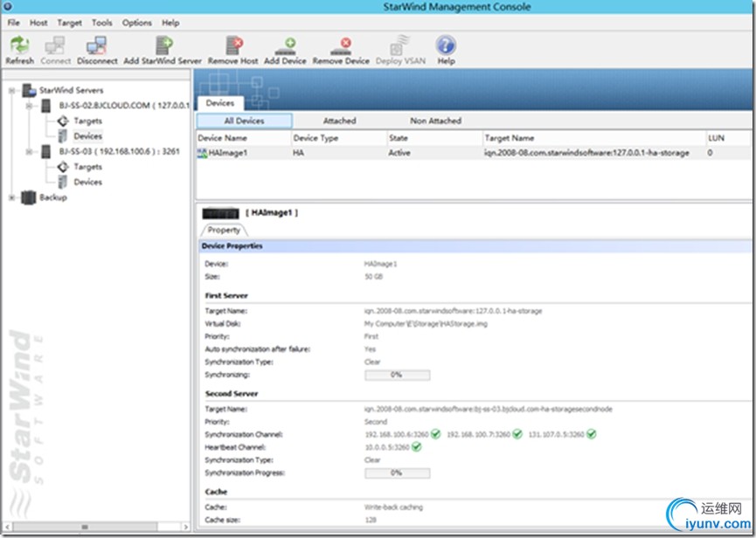Sort by the LUN column header
This screenshot has width=756, height=538.
[x=730, y=138]
